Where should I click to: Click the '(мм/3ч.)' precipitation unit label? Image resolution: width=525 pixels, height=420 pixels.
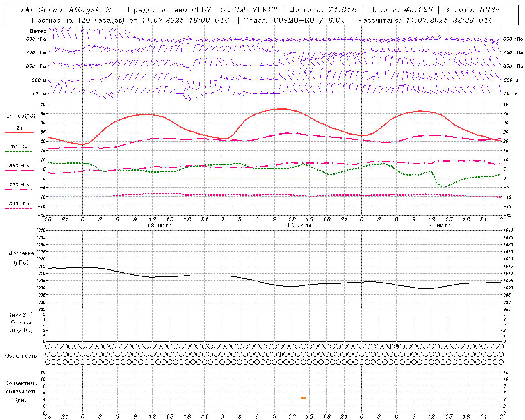21,315
